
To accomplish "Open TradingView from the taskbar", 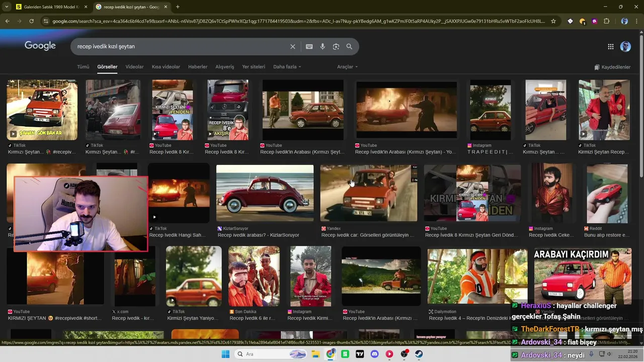I will tap(360, 354).
